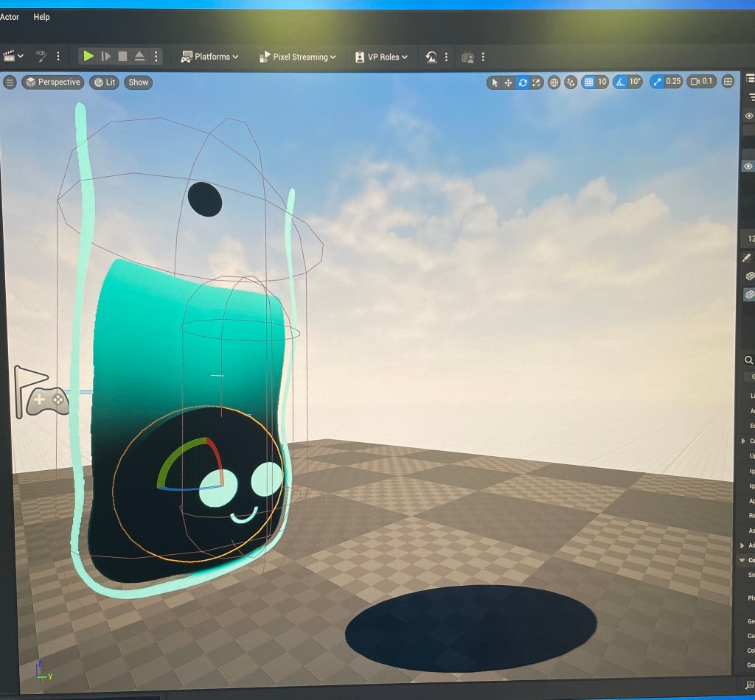Screen dimensions: 755x700
Task: Click the Perspective view mode button
Action: [x=52, y=83]
